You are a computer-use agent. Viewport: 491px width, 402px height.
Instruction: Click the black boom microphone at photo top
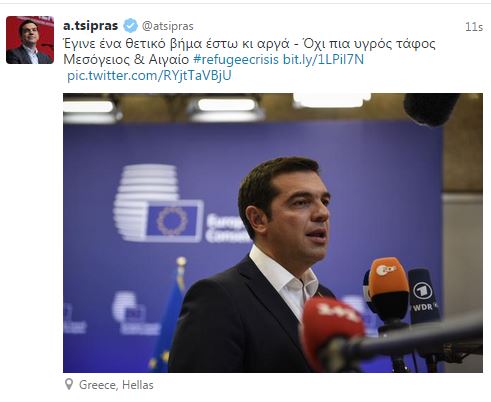tap(431, 109)
